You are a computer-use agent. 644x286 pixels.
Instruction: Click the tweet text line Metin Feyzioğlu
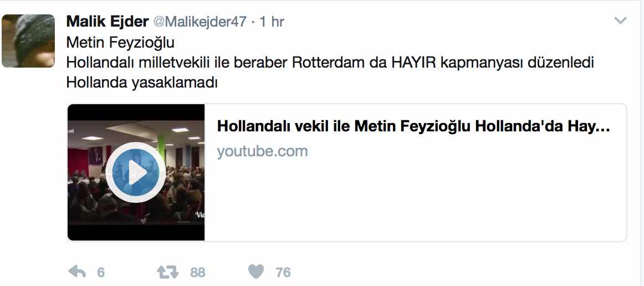(120, 42)
